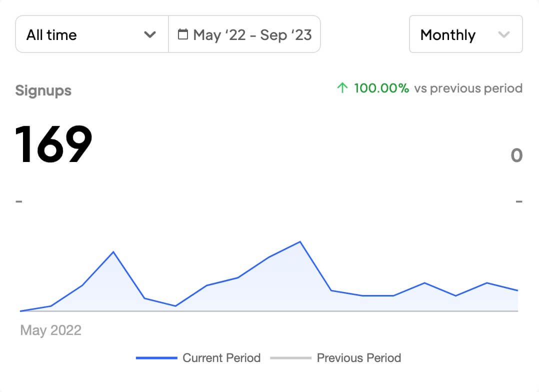539x392 pixels.
Task: Click the green upward arrow icon
Action: pyautogui.click(x=342, y=88)
